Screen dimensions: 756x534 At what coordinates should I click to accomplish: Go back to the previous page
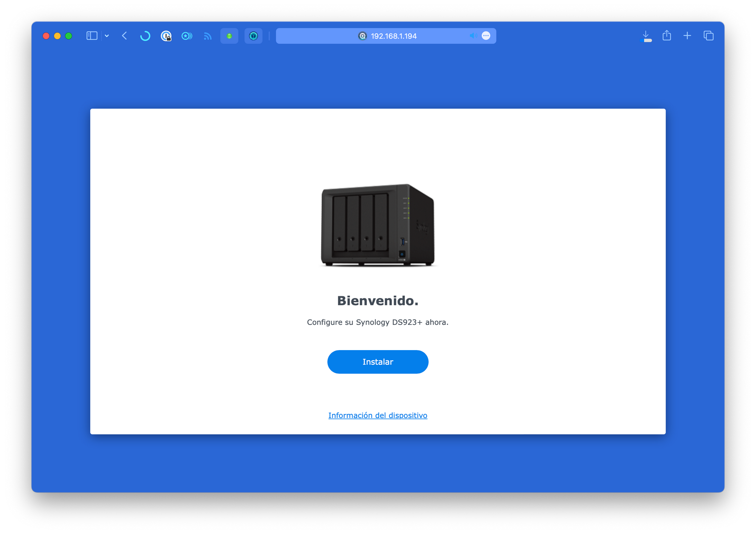124,36
